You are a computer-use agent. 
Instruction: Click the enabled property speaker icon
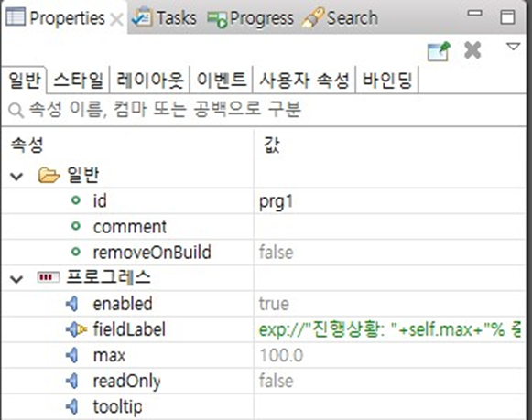click(x=72, y=304)
